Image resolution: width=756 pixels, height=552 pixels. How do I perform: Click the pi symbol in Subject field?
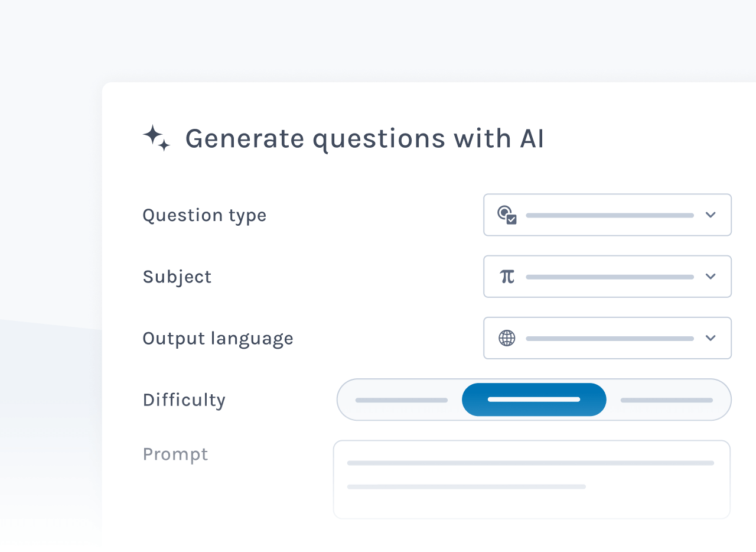pos(507,277)
